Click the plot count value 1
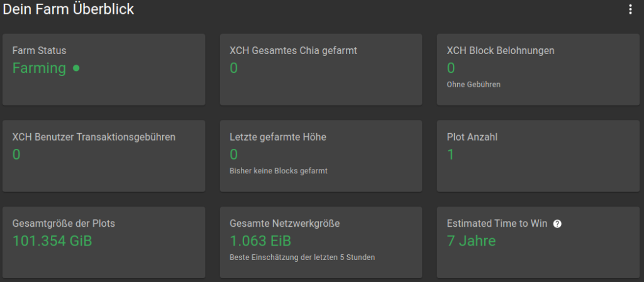Viewport: 644px width, 282px height. tap(451, 155)
